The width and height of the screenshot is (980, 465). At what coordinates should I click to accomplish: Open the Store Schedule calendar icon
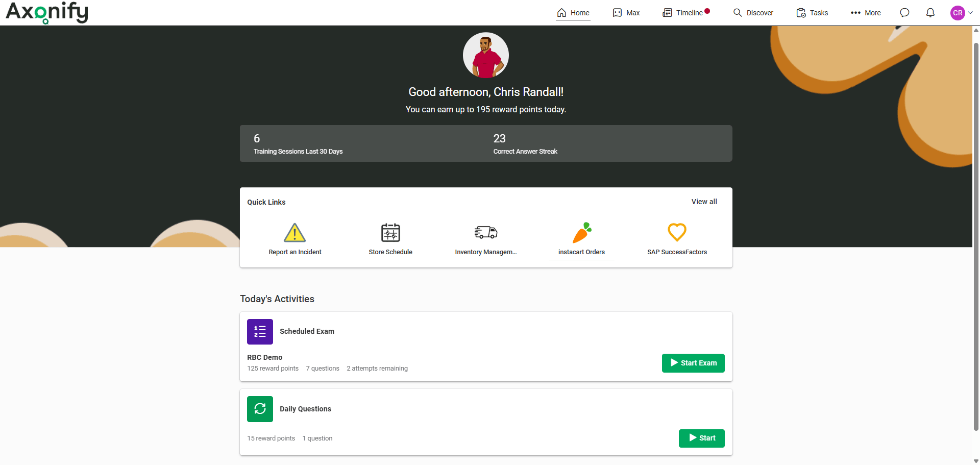pyautogui.click(x=390, y=233)
